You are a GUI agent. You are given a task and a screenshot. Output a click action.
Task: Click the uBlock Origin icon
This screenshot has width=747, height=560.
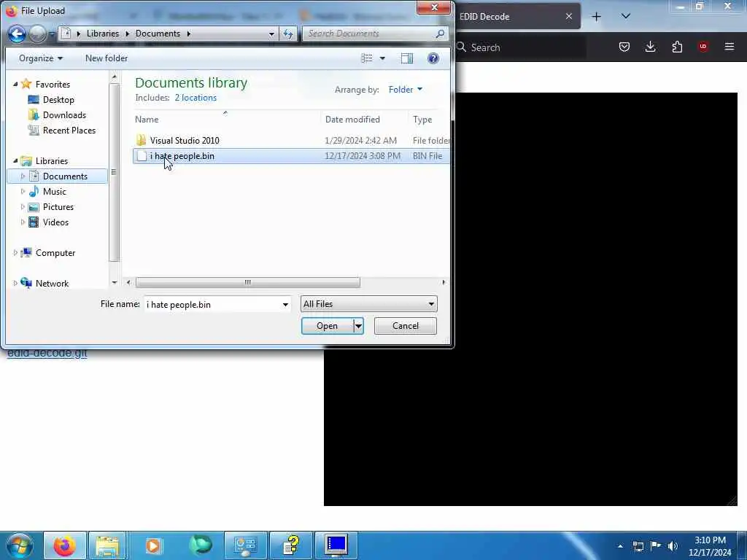click(x=703, y=47)
